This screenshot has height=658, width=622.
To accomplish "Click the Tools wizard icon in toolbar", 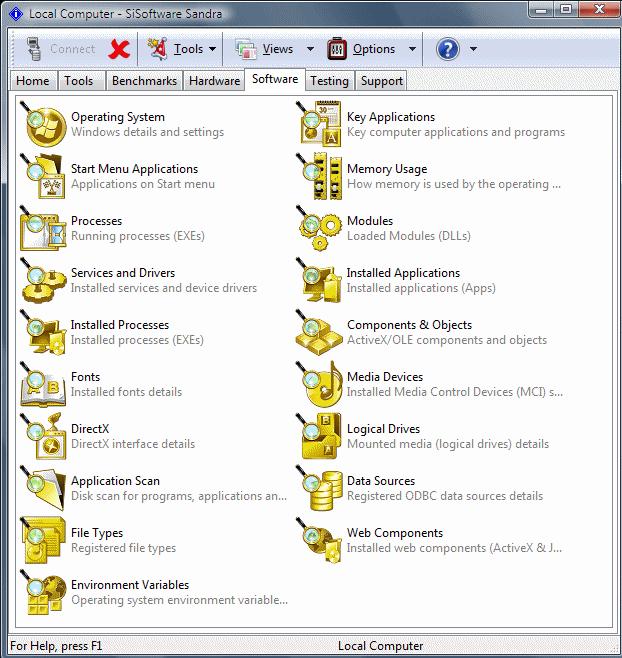I will [x=157, y=49].
